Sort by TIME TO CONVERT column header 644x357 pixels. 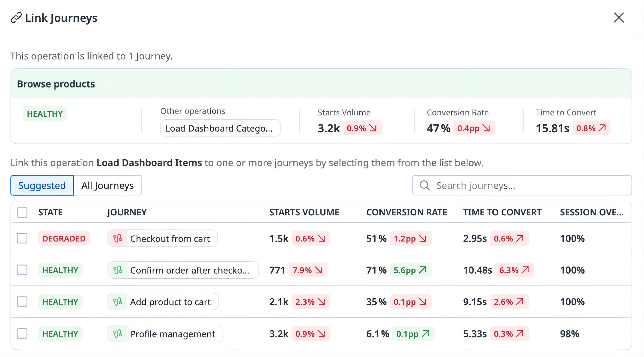click(502, 212)
